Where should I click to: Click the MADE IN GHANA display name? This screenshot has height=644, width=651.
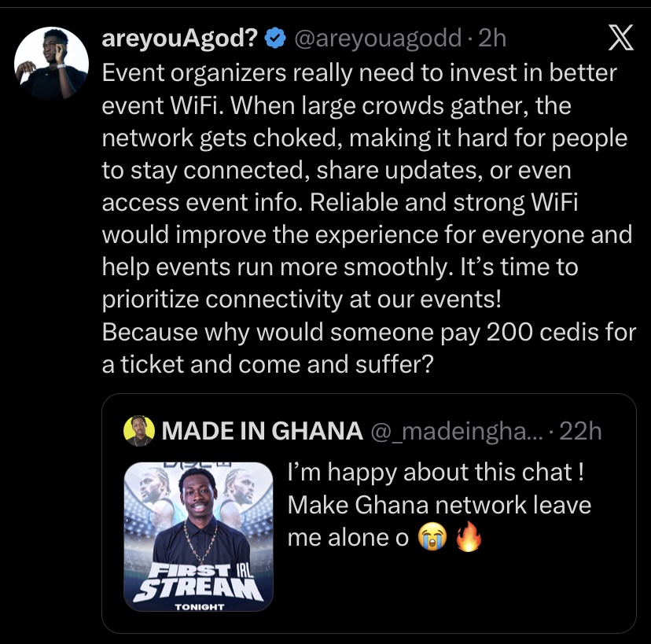(262, 431)
